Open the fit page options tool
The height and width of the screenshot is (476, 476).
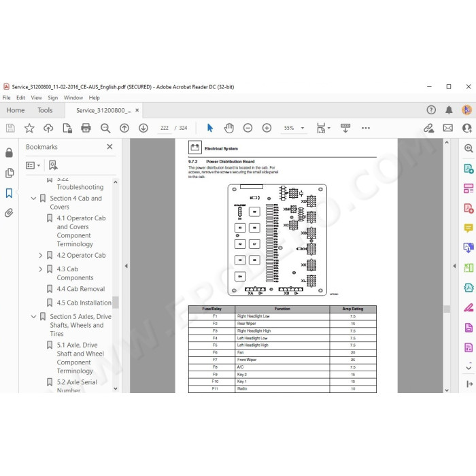pos(323,128)
